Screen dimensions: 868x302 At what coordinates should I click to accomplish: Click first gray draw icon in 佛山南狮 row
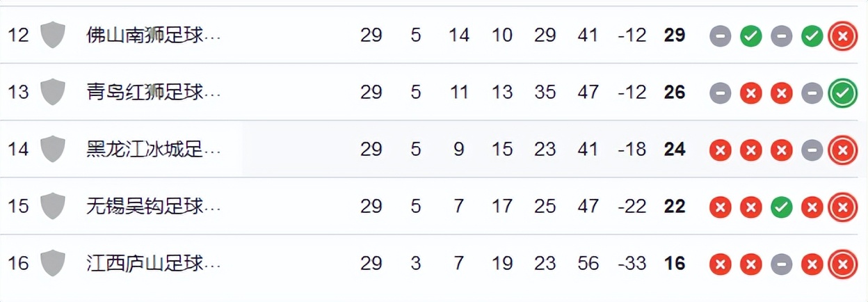(721, 35)
